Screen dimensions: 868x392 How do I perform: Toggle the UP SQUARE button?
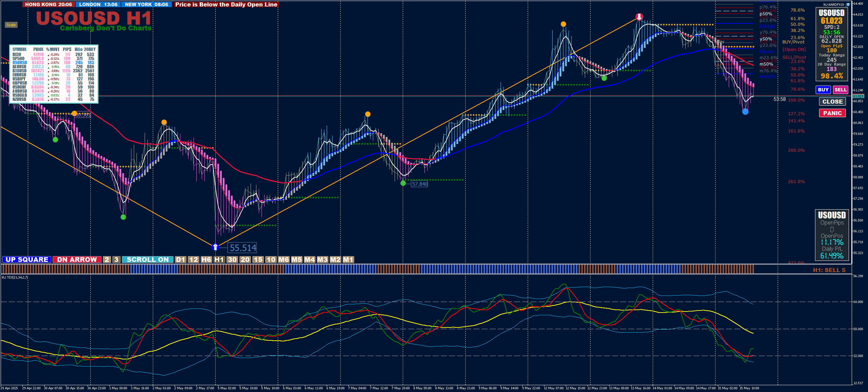click(27, 260)
